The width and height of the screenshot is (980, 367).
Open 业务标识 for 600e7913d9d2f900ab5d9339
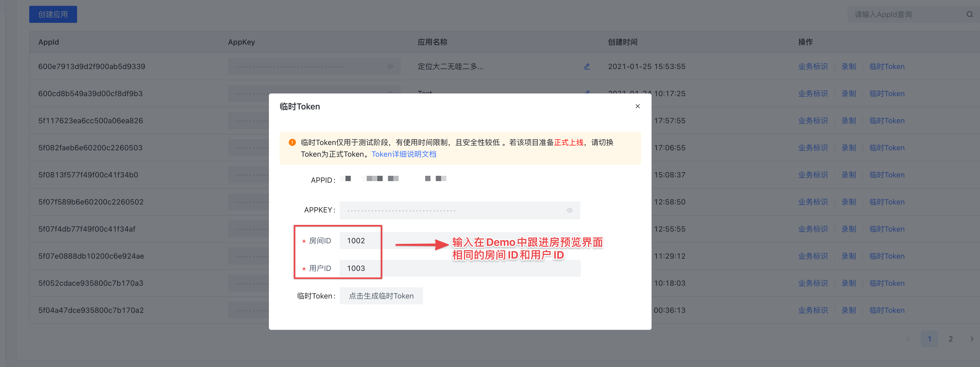coord(813,67)
